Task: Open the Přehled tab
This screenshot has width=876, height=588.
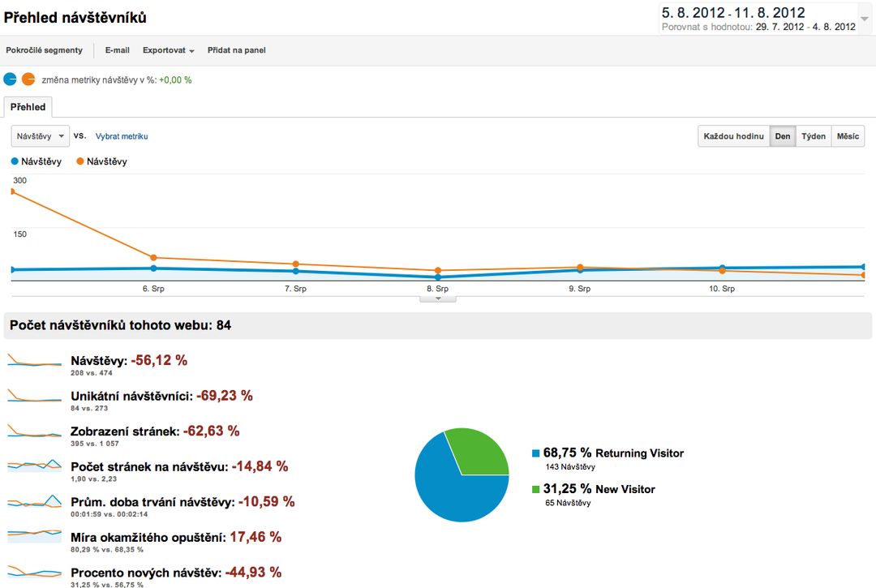Action: 28,107
